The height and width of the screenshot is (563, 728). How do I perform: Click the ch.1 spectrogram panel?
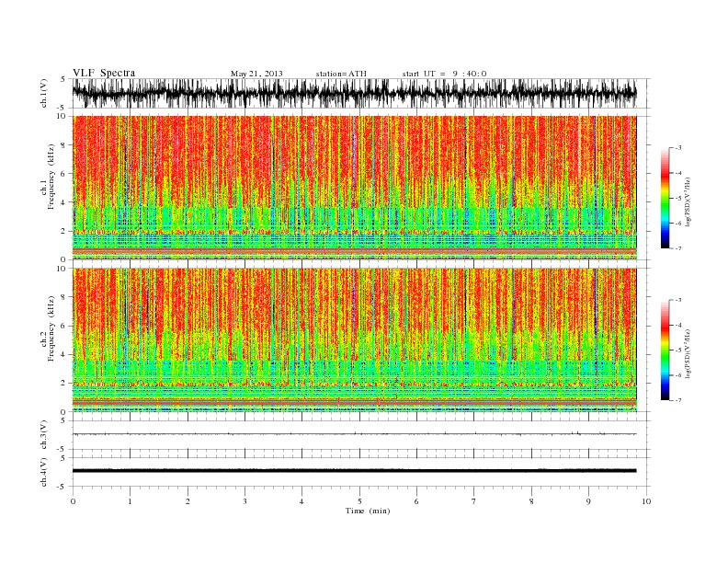pyautogui.click(x=354, y=188)
